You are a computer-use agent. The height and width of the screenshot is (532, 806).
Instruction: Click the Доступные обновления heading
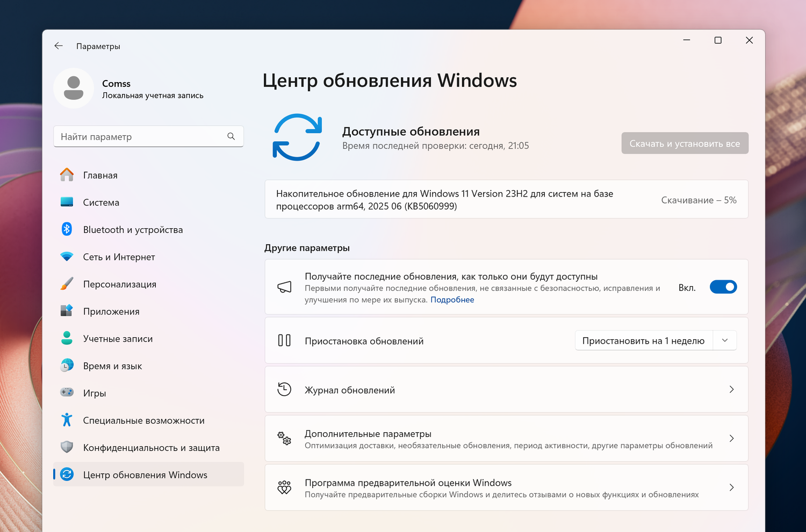pyautogui.click(x=411, y=132)
